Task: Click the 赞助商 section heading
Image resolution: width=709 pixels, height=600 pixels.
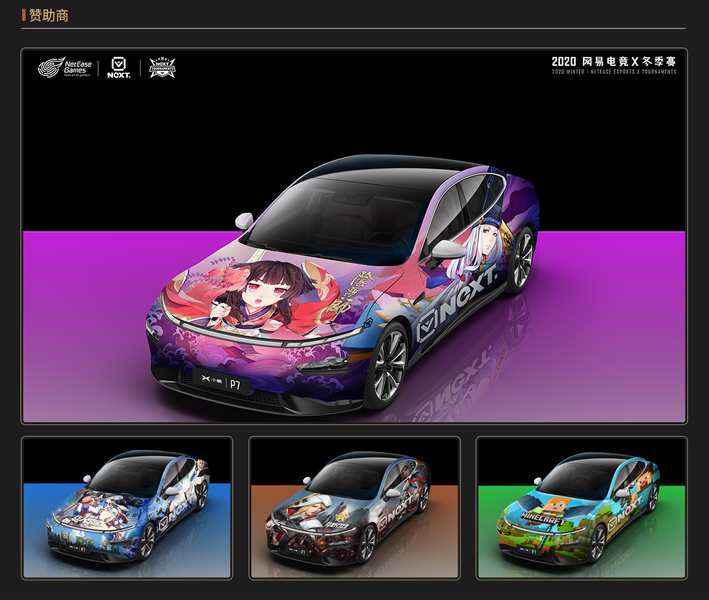Action: (48, 15)
